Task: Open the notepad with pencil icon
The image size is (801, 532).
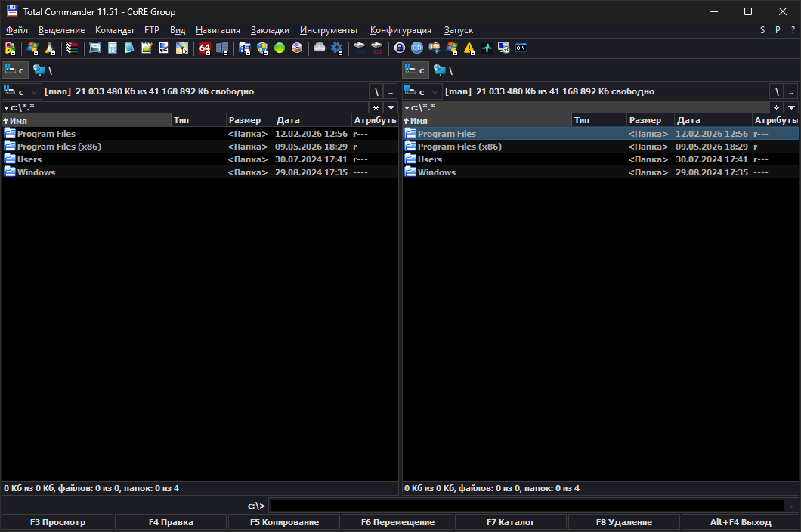Action: (147, 48)
